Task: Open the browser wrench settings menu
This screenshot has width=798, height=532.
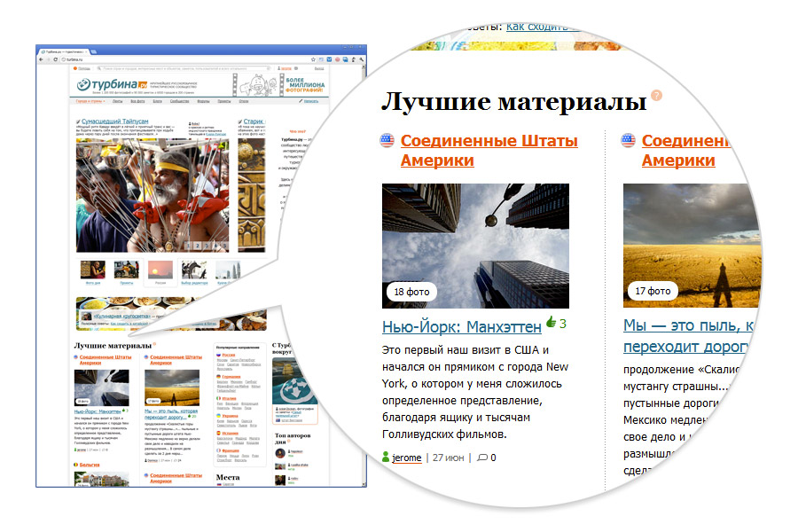Action: [362, 59]
